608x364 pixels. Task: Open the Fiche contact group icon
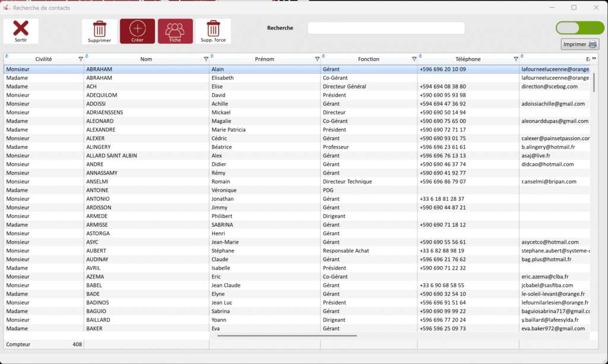click(175, 29)
